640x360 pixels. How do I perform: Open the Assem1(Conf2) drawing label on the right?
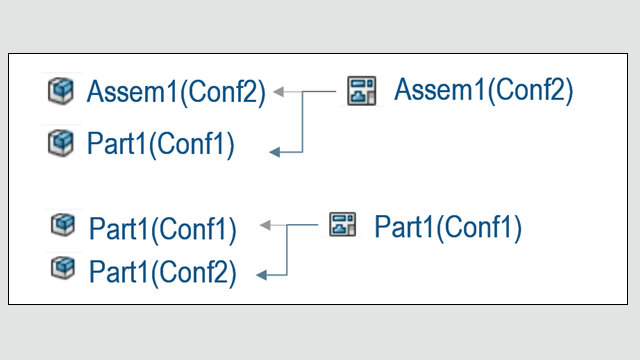[484, 91]
